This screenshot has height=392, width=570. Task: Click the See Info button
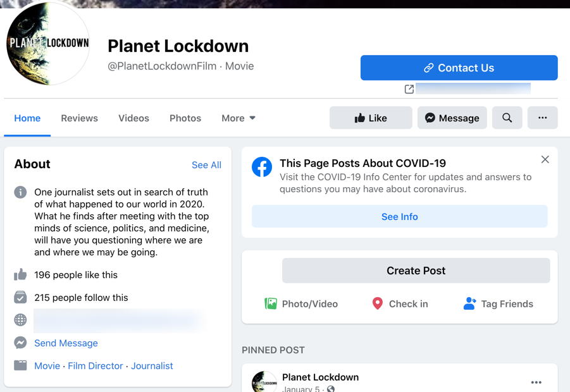coord(399,216)
